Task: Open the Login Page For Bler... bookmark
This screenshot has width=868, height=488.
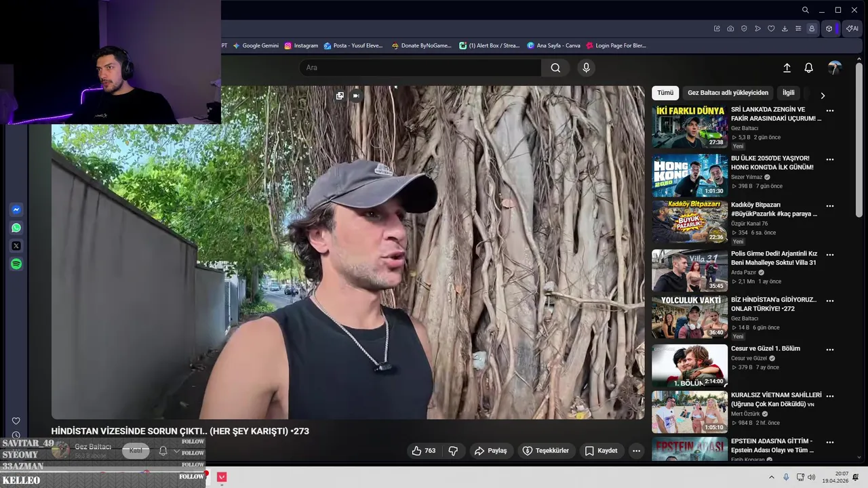Action: (x=616, y=45)
